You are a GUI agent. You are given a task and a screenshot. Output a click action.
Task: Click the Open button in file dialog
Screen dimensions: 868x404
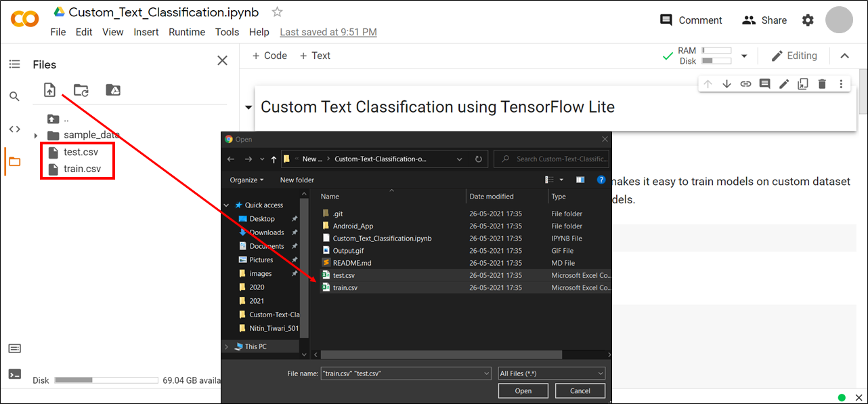click(523, 391)
